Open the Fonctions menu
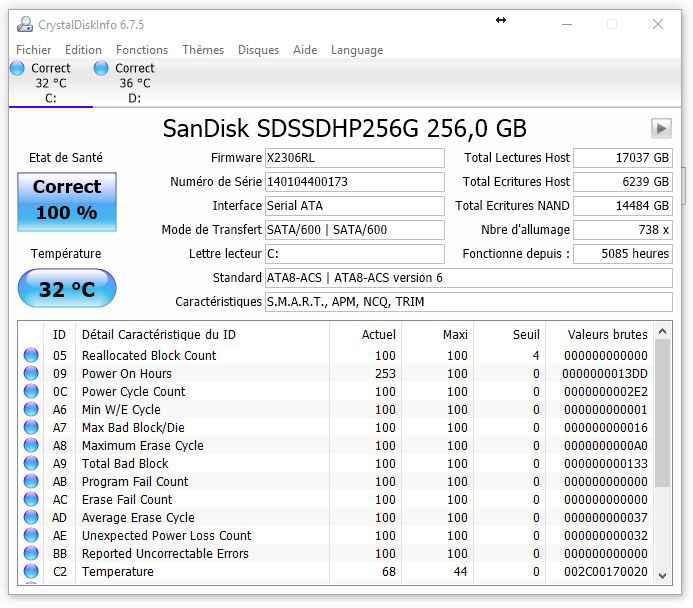The image size is (693, 608). pyautogui.click(x=142, y=50)
